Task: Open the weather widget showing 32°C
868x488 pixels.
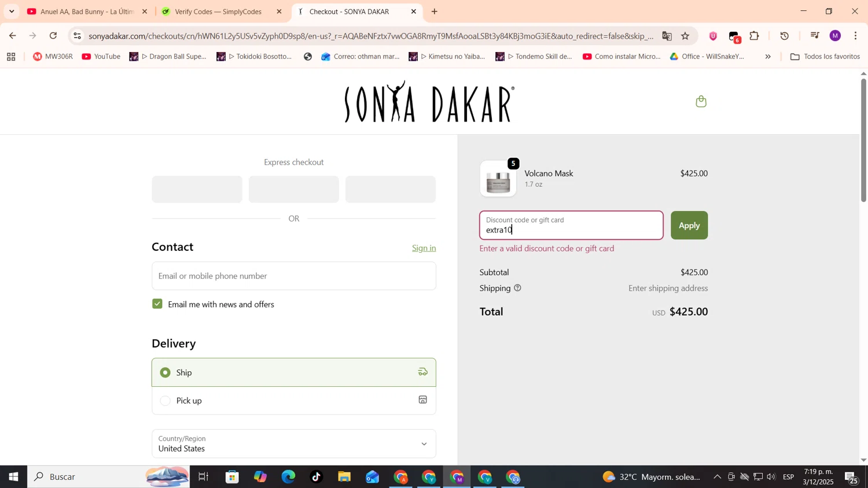Action: point(651,477)
